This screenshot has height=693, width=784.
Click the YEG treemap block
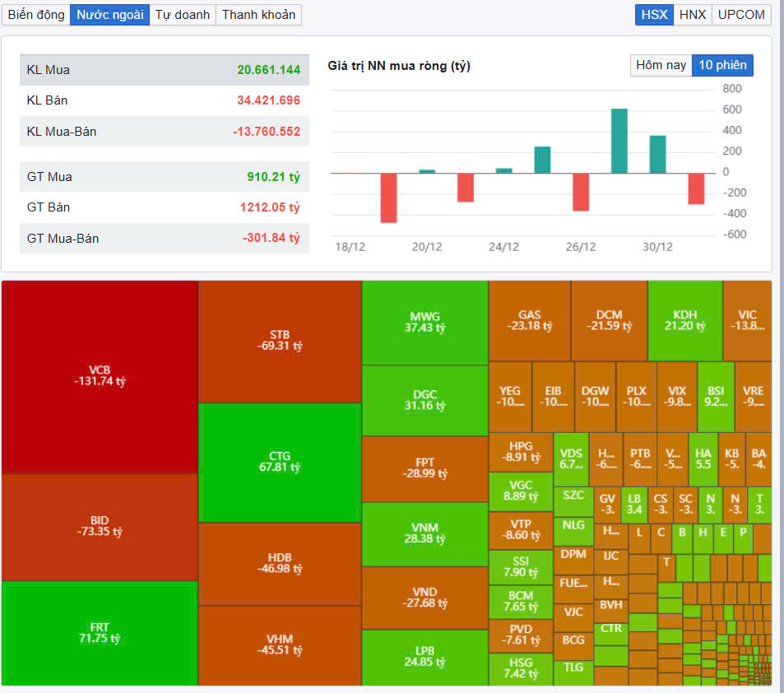click(511, 397)
